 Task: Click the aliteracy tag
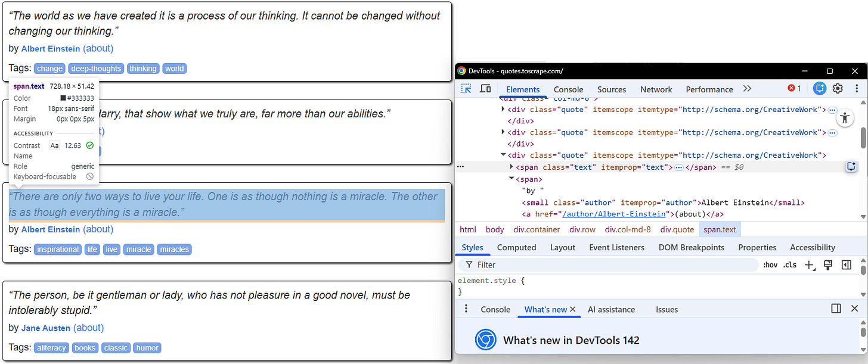pos(51,348)
